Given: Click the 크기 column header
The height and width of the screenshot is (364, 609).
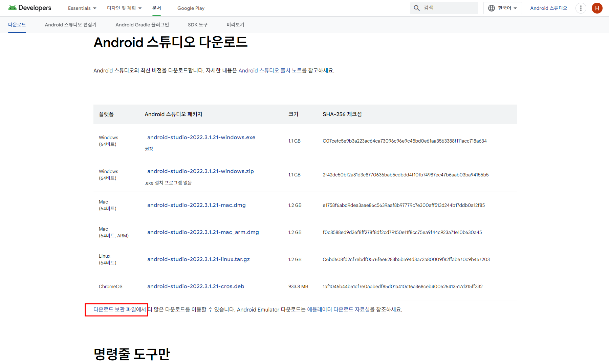Looking at the screenshot, I should pos(293,114).
